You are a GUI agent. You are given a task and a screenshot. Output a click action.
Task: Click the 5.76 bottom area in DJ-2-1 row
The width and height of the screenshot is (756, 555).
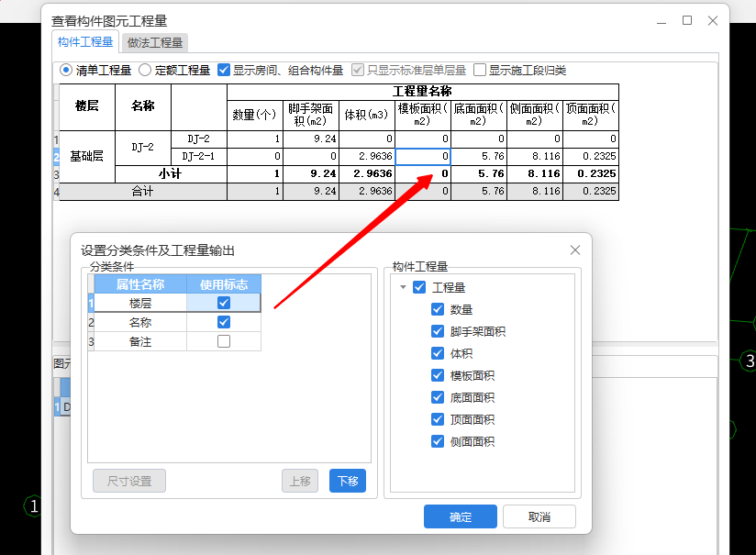pos(479,156)
